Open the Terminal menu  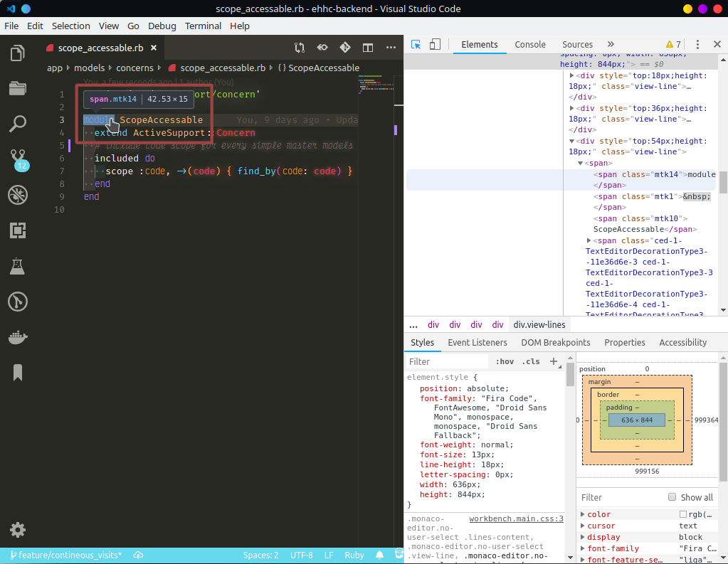click(x=202, y=26)
